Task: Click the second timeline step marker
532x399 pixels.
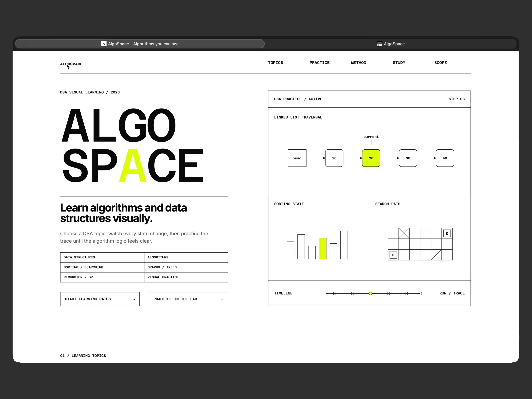Action: tap(352, 293)
